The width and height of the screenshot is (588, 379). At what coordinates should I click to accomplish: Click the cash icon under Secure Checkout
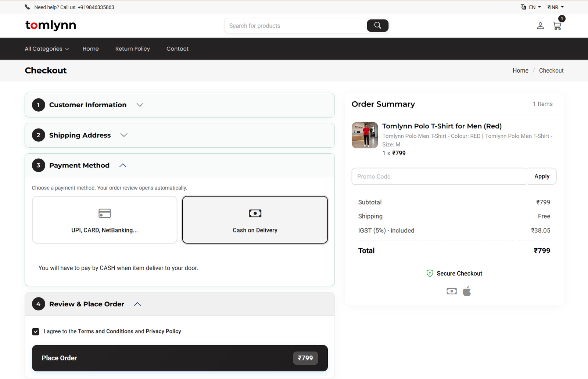coord(452,291)
